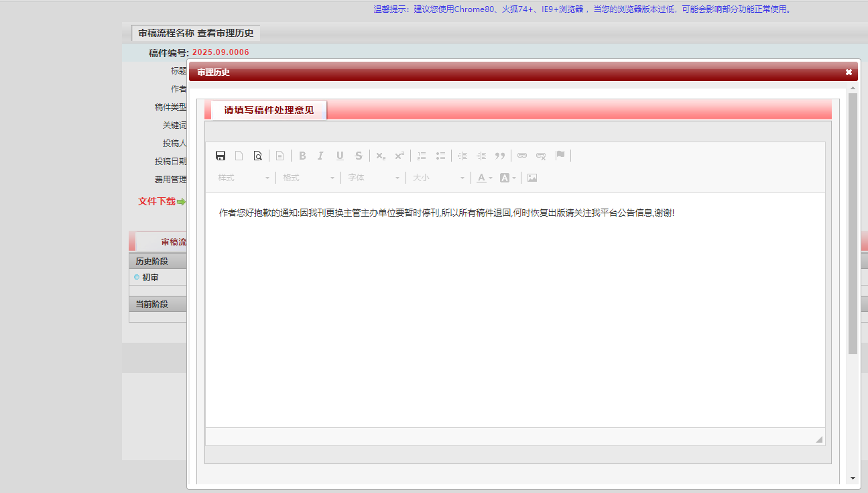Insert a bulleted list
Screen dimensions: 868x493
click(x=440, y=156)
